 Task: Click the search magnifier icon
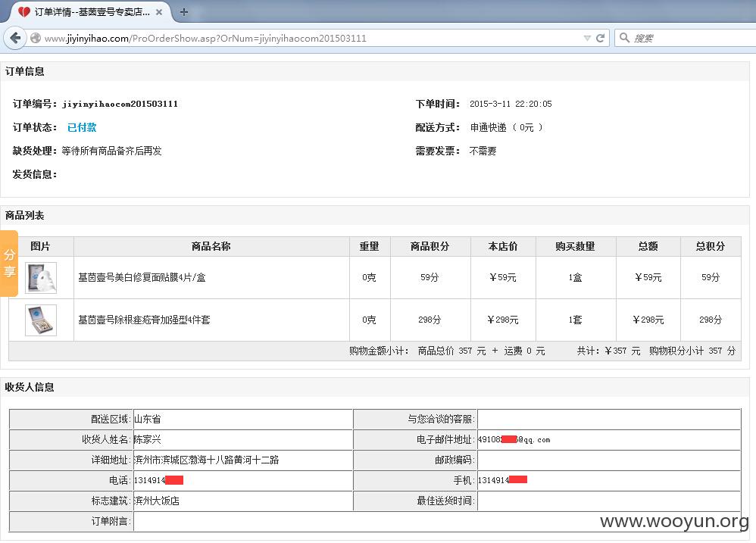coord(624,38)
